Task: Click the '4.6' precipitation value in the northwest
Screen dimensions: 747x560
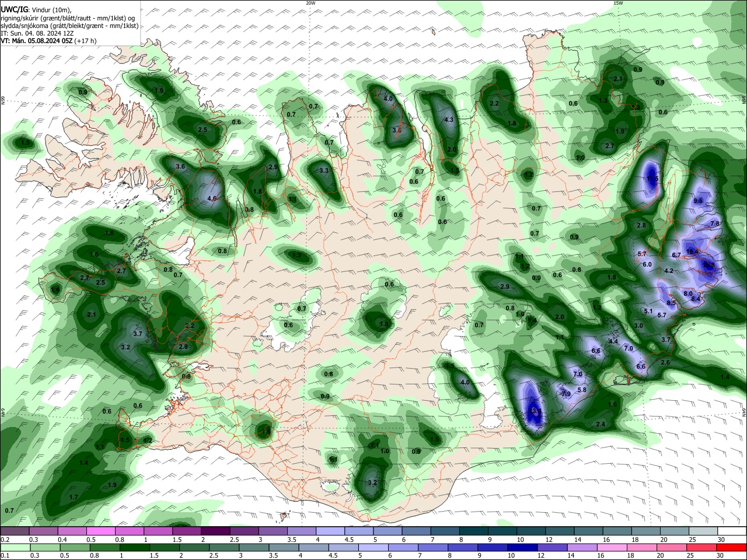Action: tap(212, 198)
